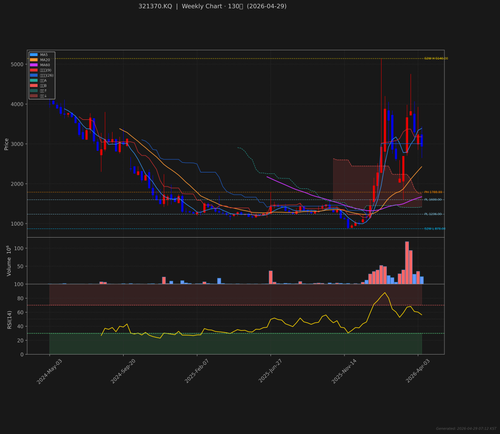Screen dimensions: 500x434
Task: Click the RSI axis tick '40'
Action: (20, 326)
